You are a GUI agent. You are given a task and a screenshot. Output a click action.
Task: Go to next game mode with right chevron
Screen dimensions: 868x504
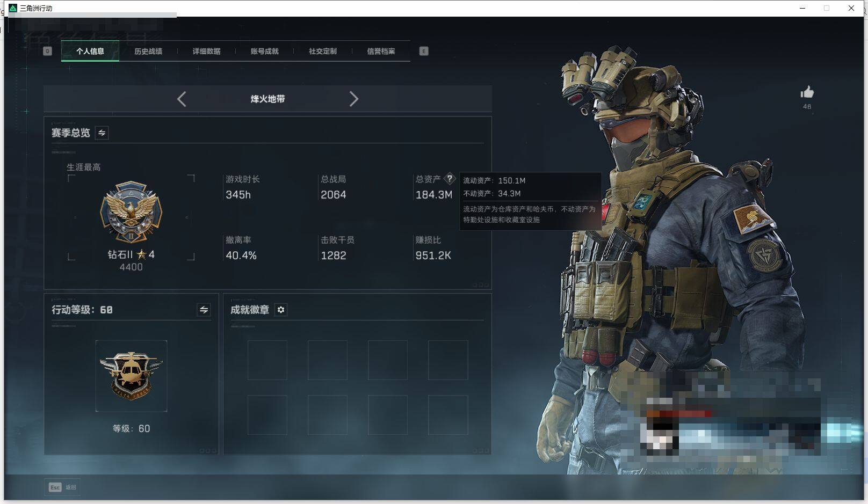point(353,99)
